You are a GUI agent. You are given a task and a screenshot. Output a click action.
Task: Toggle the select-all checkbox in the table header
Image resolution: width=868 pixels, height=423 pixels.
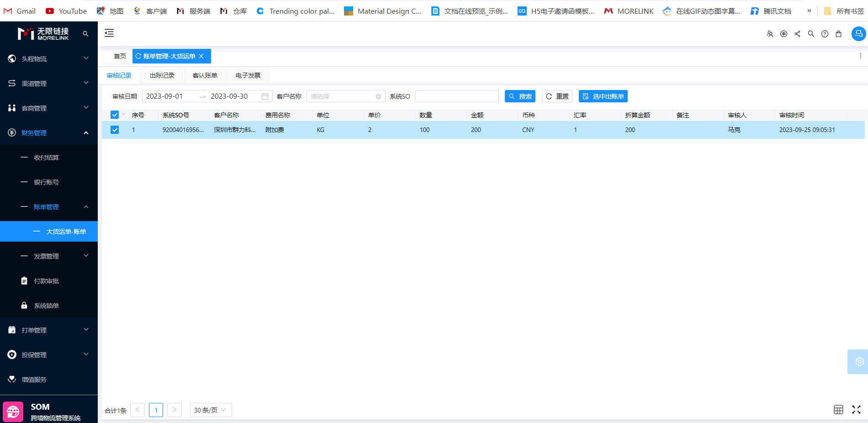[115, 115]
